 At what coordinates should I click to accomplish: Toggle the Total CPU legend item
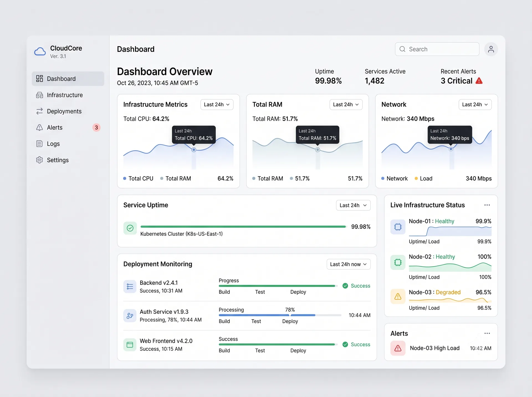click(x=138, y=179)
